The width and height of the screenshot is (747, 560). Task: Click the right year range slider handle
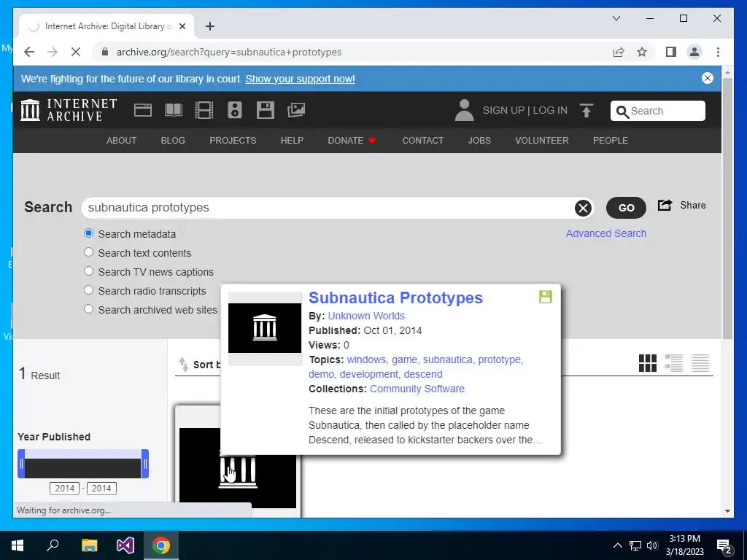(x=145, y=464)
